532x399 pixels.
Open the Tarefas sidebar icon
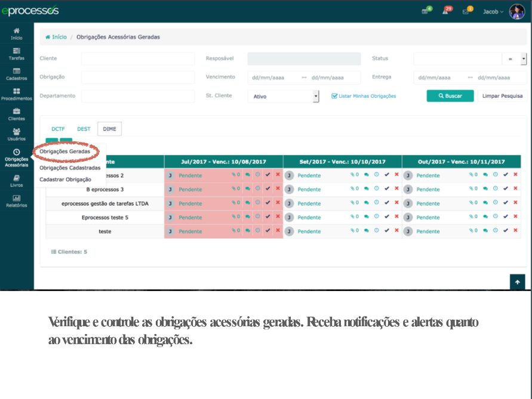tap(16, 54)
